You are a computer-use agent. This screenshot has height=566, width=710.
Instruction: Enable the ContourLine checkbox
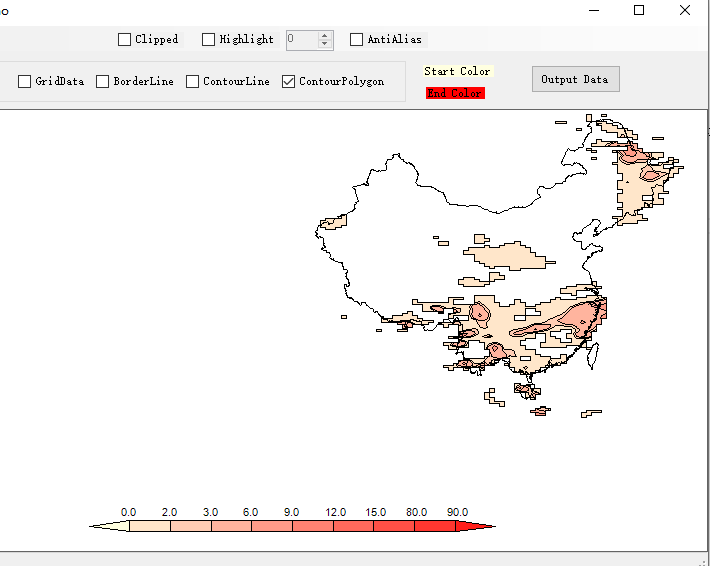click(x=193, y=82)
